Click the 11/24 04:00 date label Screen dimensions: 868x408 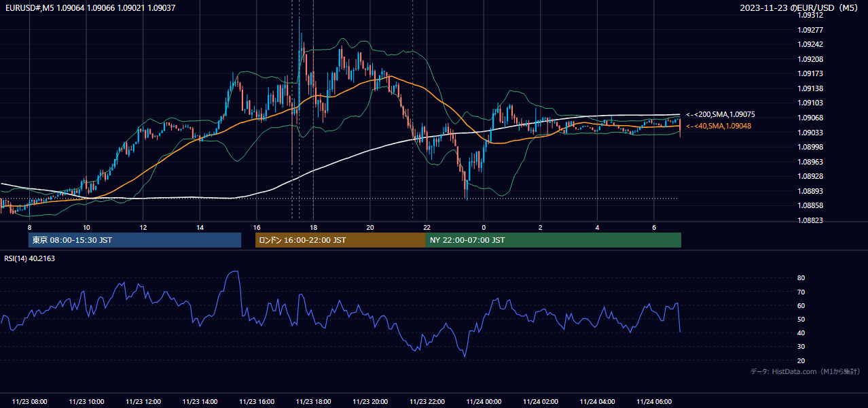click(x=597, y=402)
